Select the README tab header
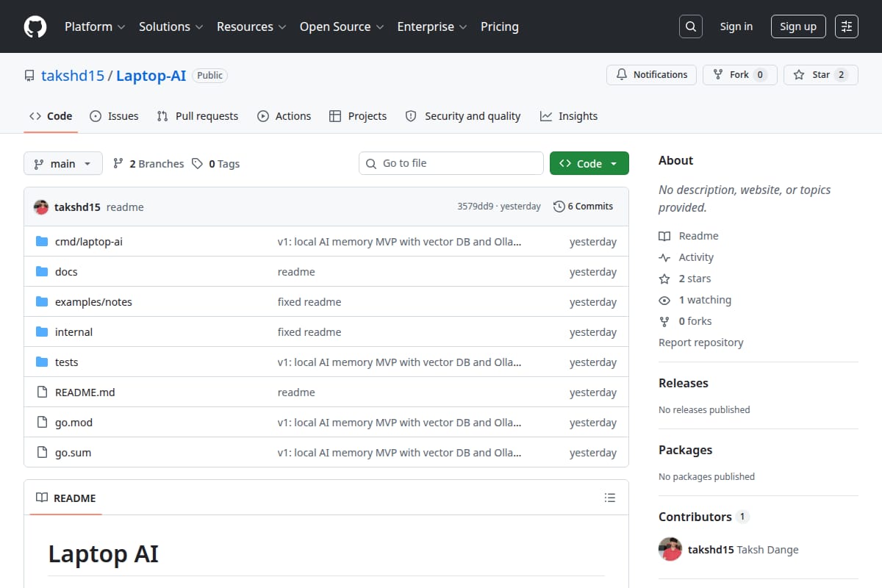This screenshot has height=588, width=882. 66,498
